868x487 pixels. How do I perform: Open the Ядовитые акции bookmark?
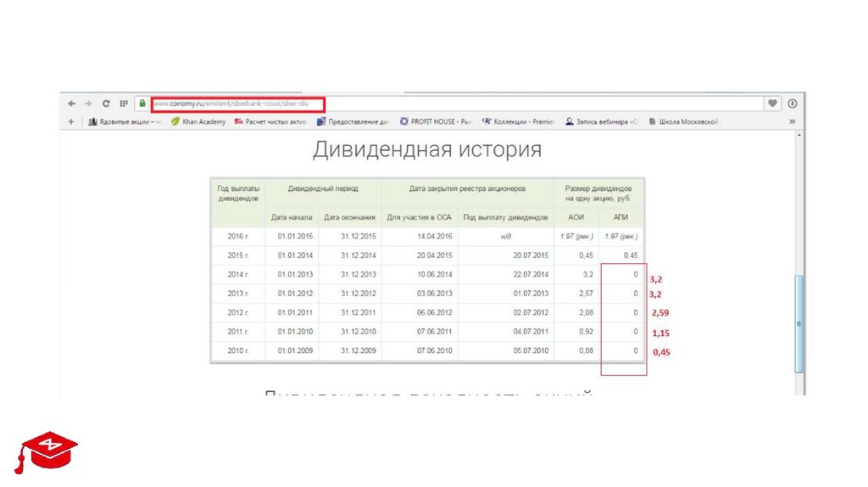coord(125,121)
